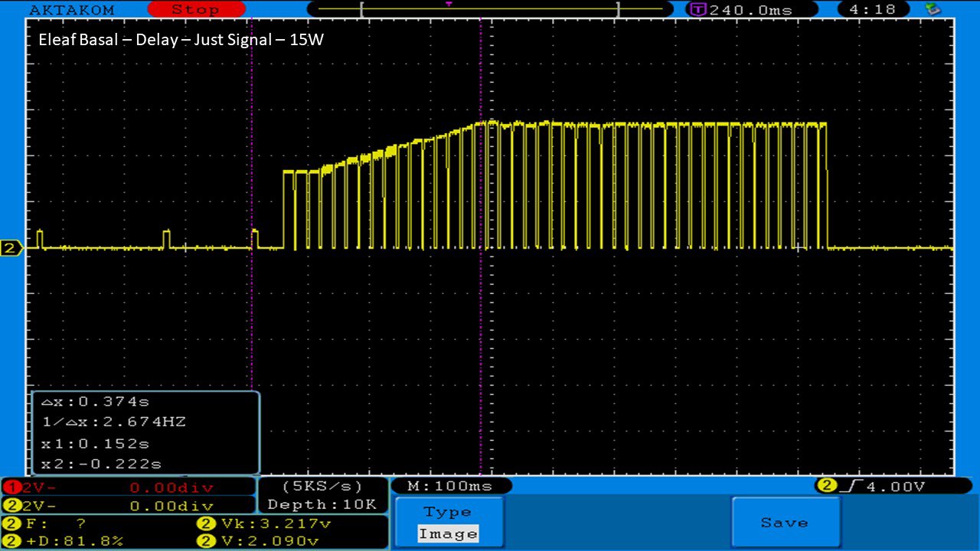Click the purple trigger marker in the memory bar
Image resolution: width=980 pixels, height=551 pixels.
click(449, 5)
